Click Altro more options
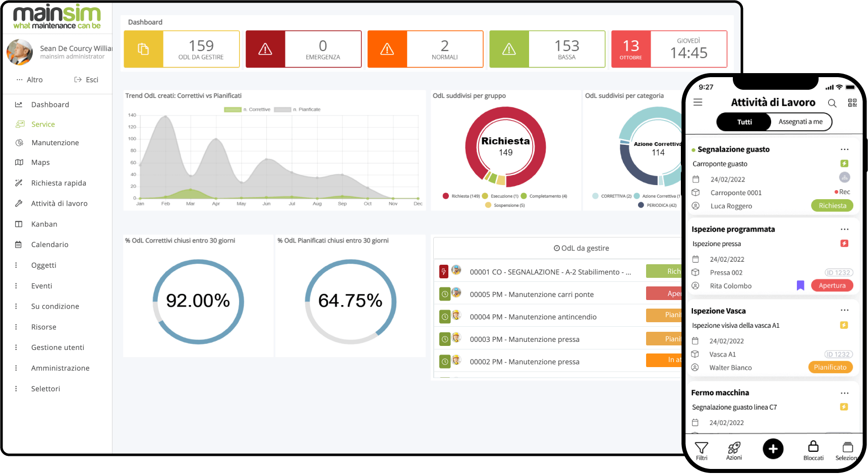Image resolution: width=868 pixels, height=475 pixels. pos(29,80)
